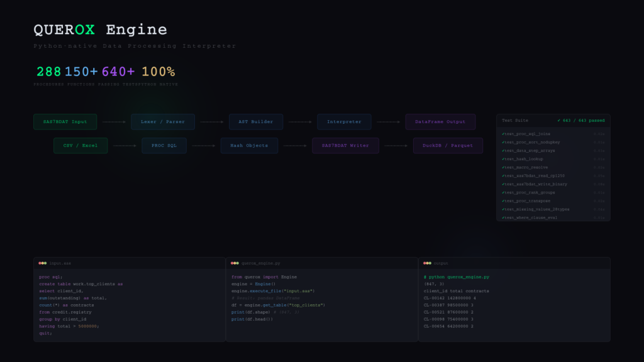Select the SAS7BDAT Input pipeline box

[x=65, y=122]
